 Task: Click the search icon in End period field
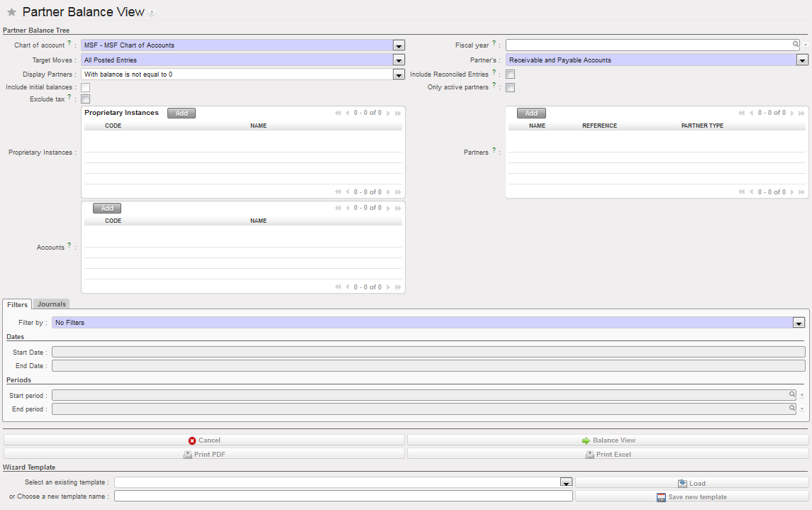pos(792,409)
